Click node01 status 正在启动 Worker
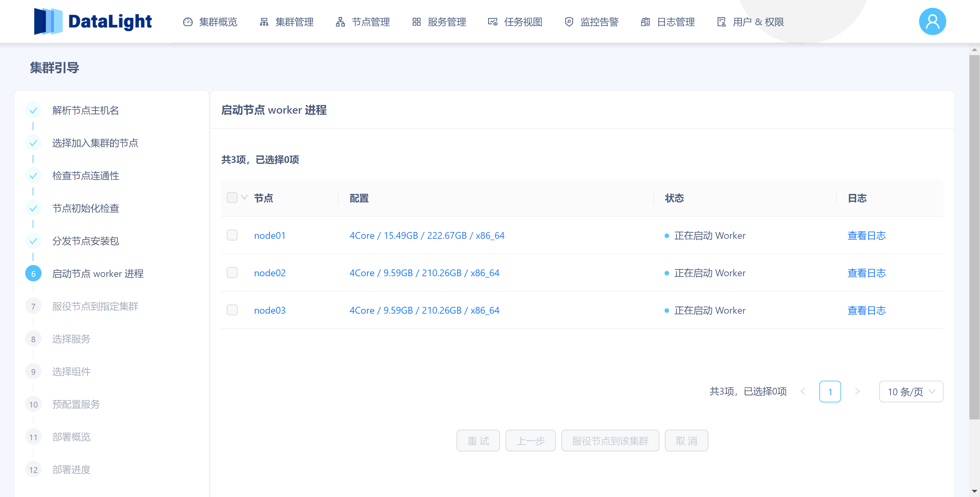Screen dimensions: 980x497 709,236
